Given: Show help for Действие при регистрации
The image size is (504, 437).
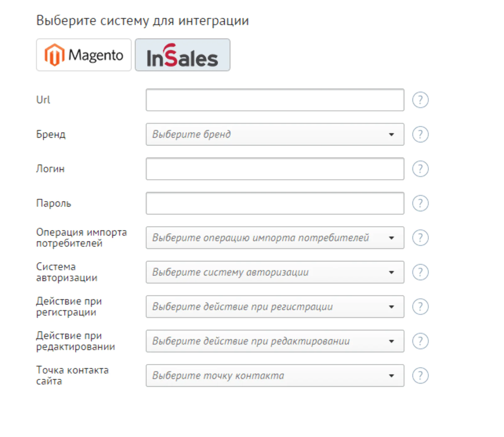Looking at the screenshot, I should click(x=420, y=307).
